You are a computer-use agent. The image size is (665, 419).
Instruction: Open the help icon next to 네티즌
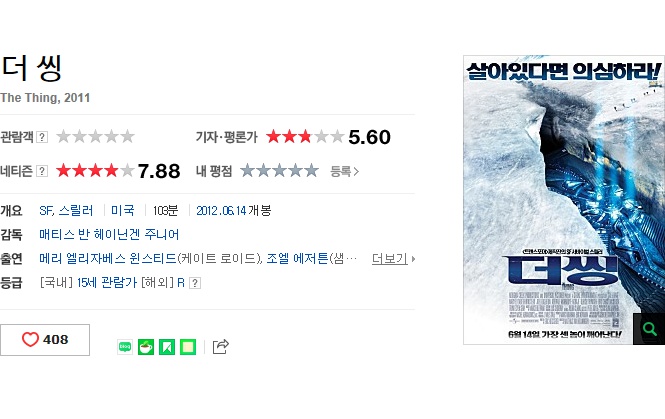click(x=42, y=171)
